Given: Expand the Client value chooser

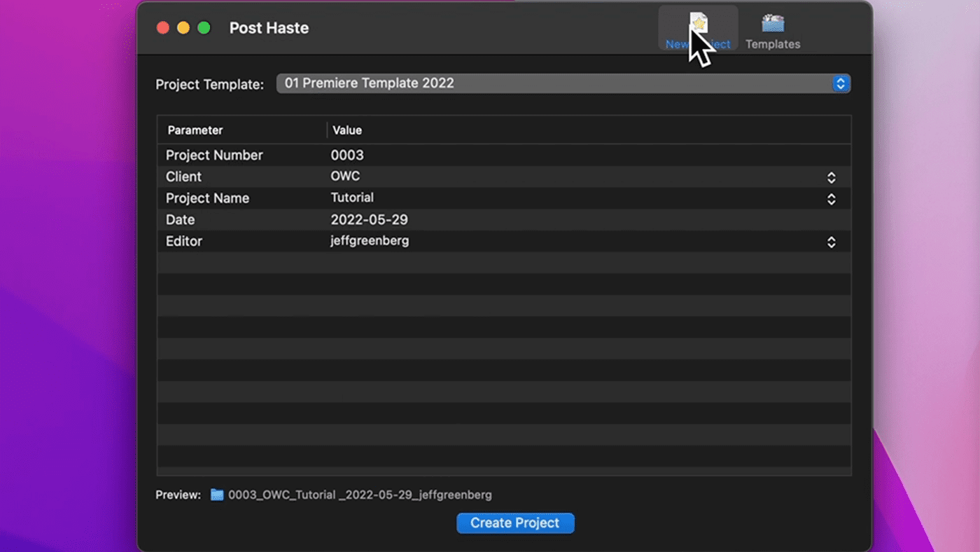Looking at the screenshot, I should click(831, 177).
